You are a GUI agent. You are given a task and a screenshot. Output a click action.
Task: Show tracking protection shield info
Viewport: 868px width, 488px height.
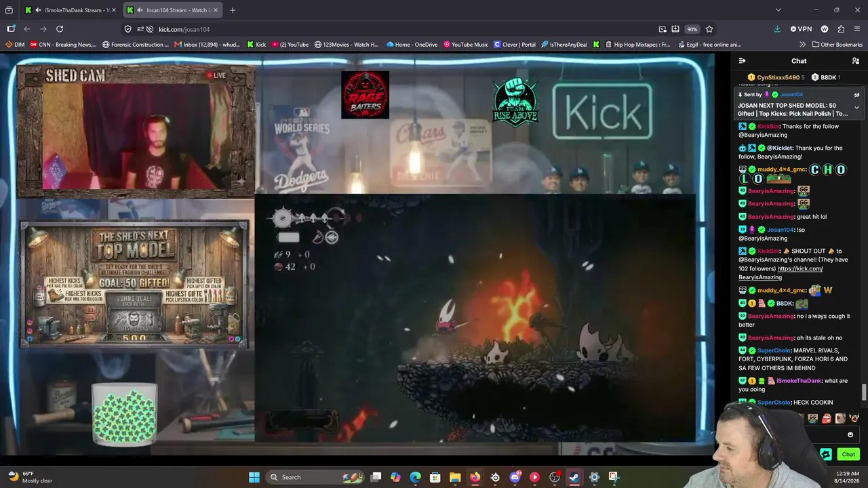pos(127,29)
